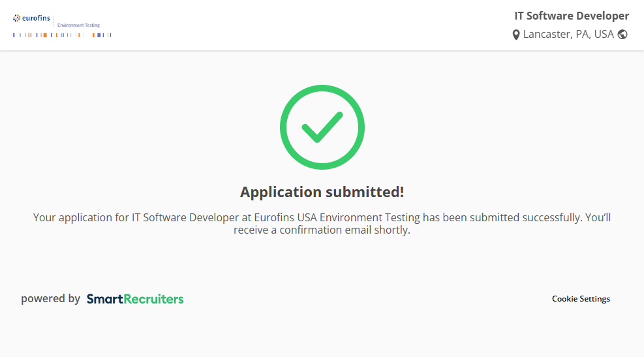The height and width of the screenshot is (357, 644).
Task: Click the location pin icon
Action: click(516, 35)
